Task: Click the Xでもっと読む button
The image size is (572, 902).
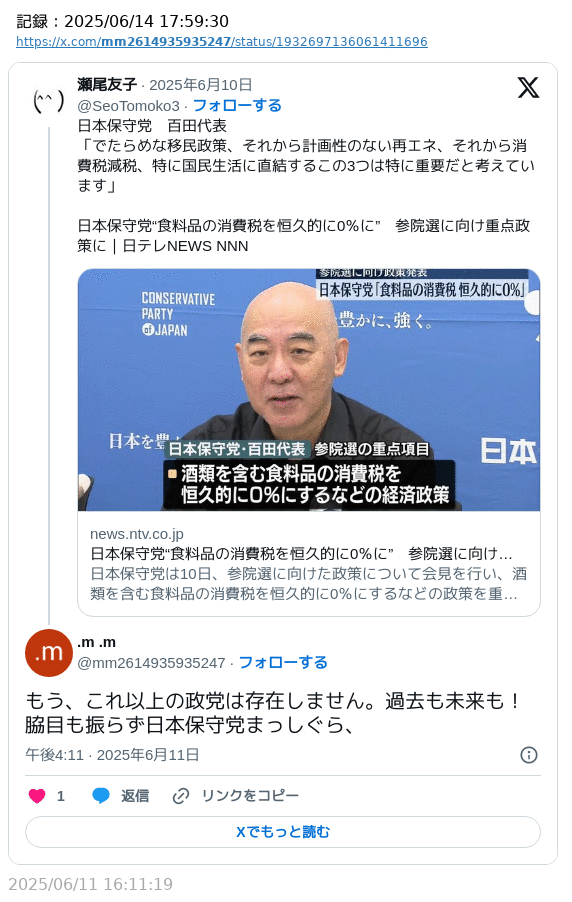Action: click(283, 832)
